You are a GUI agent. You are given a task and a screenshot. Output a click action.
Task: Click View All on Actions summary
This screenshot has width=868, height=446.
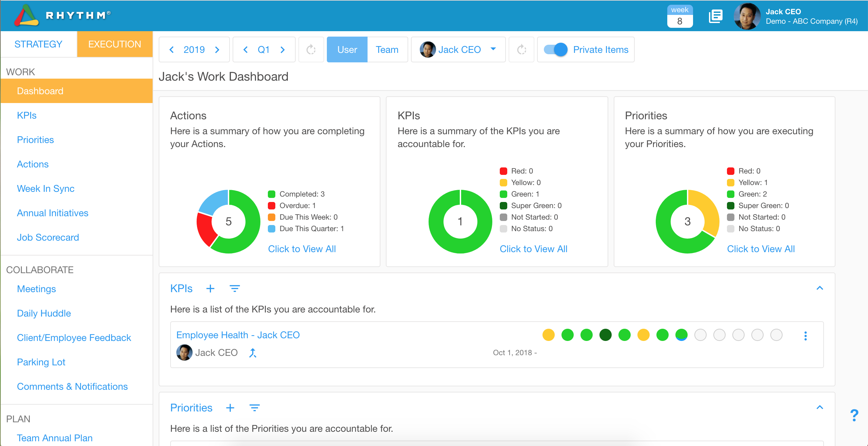(302, 249)
